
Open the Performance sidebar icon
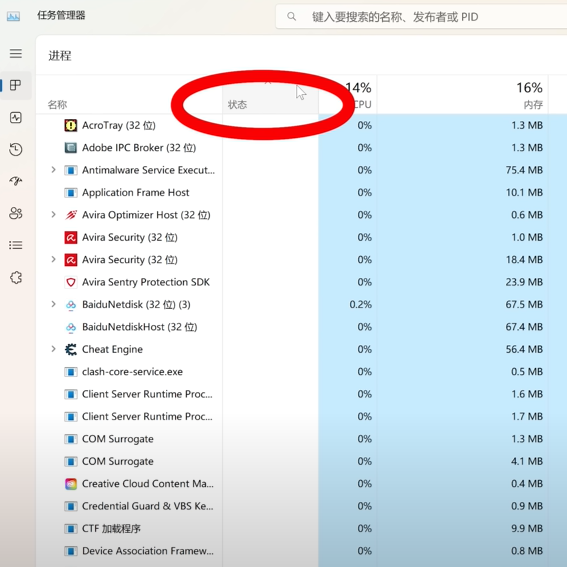pos(16,118)
